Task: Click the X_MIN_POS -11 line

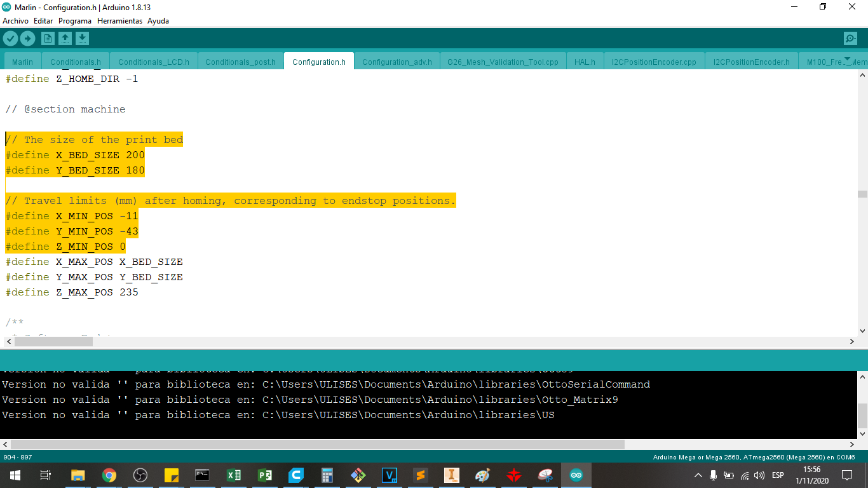Action: tap(72, 216)
